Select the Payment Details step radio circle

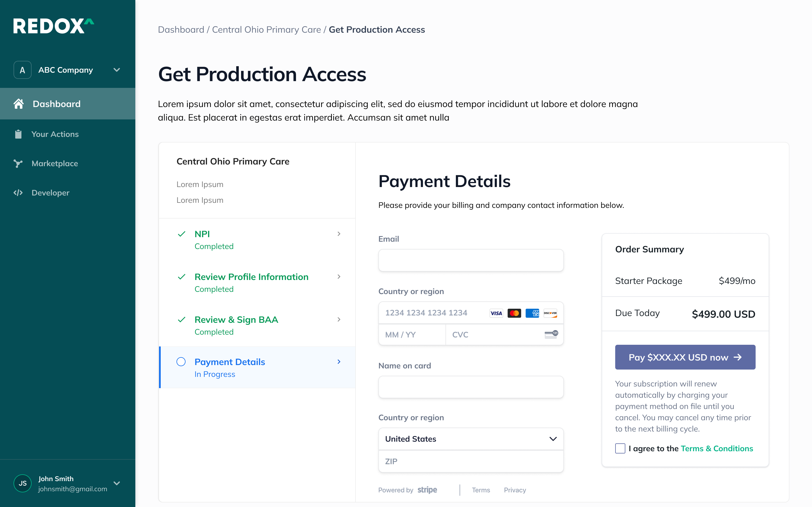[181, 361]
